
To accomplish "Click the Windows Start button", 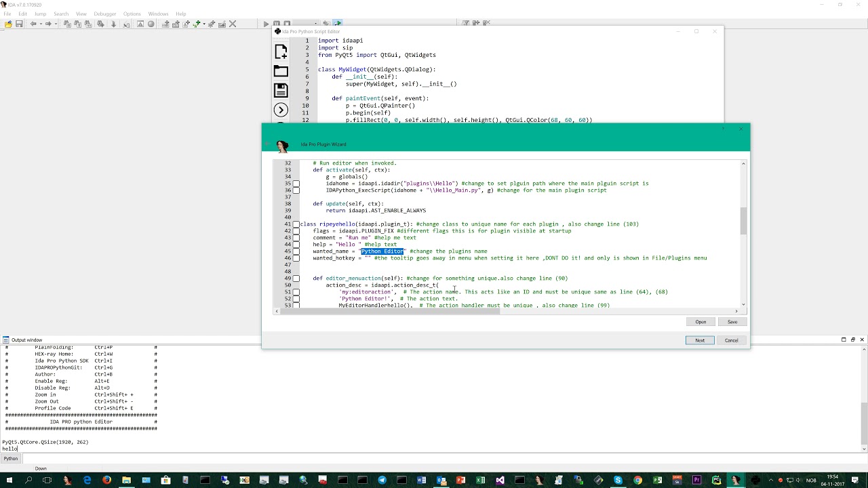I will (x=9, y=480).
